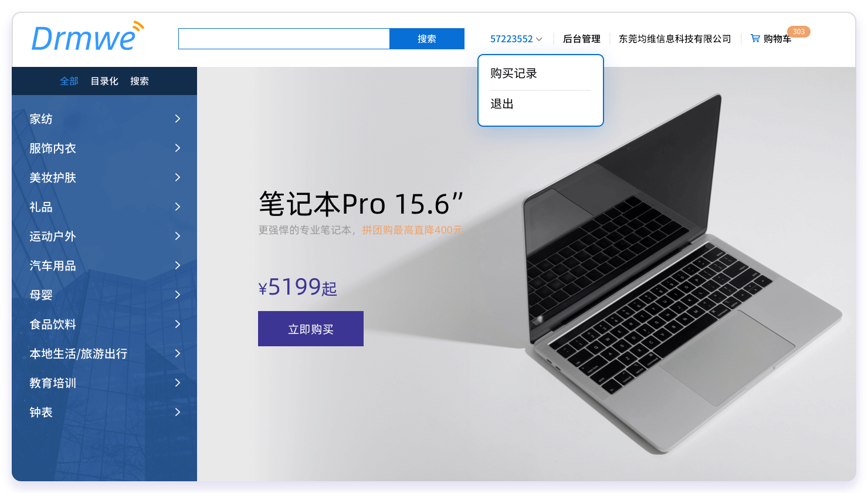The image size is (868, 493).
Task: Select 退出 to log out
Action: point(502,104)
